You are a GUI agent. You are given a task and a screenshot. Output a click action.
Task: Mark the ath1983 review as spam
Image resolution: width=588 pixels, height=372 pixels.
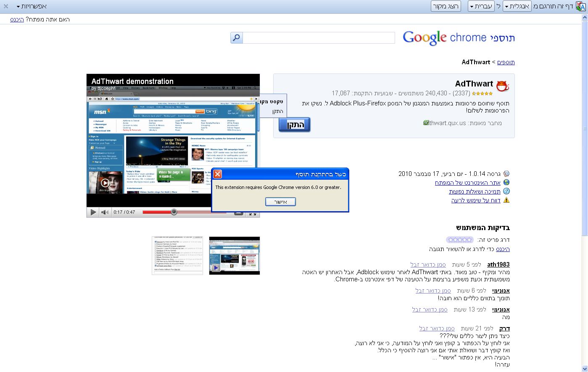tap(428, 265)
